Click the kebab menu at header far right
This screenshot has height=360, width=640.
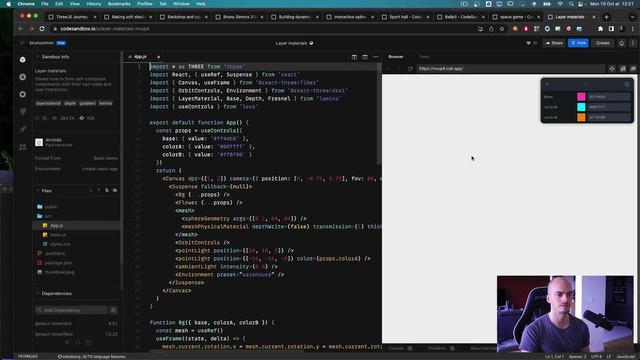pyautogui.click(x=633, y=43)
